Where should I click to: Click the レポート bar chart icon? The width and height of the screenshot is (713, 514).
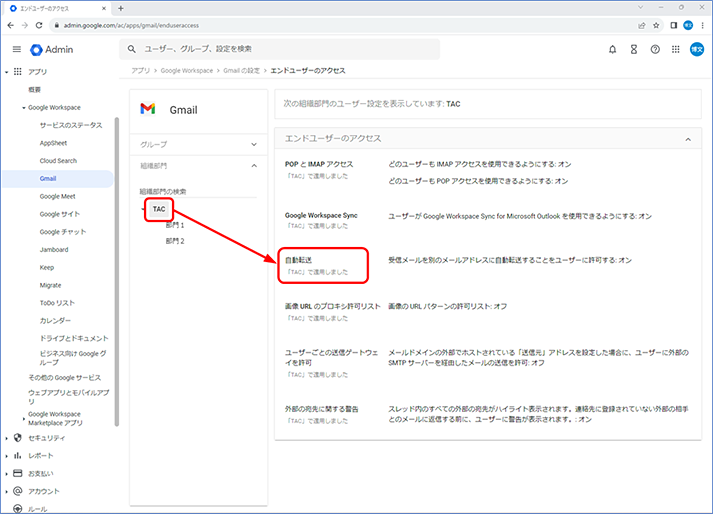[x=18, y=455]
